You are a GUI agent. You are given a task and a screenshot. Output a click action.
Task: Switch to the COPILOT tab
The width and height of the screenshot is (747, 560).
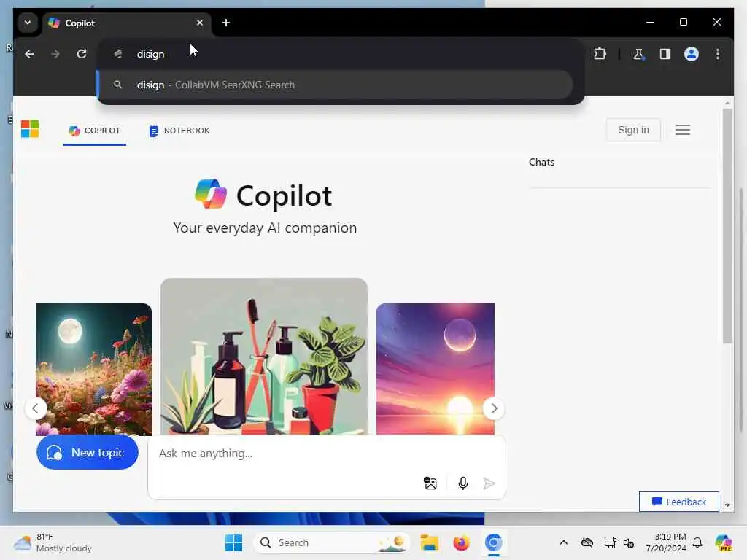[94, 131]
